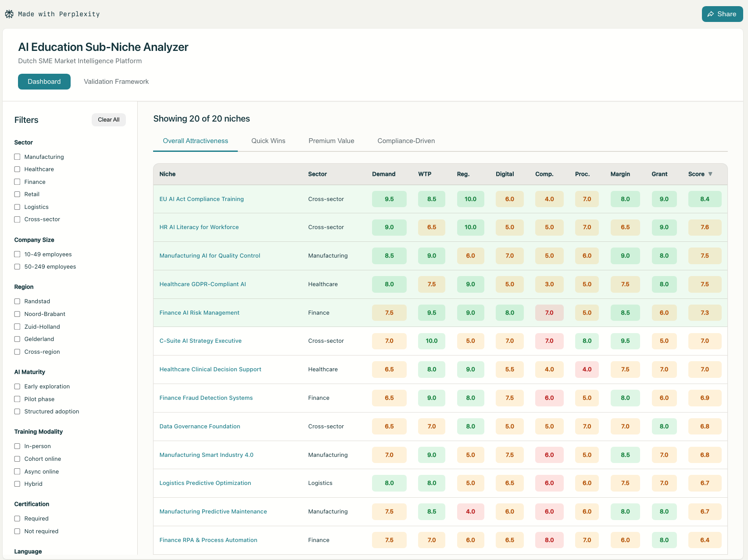Click the 8.4 score badge
The image size is (748, 560).
click(x=705, y=199)
